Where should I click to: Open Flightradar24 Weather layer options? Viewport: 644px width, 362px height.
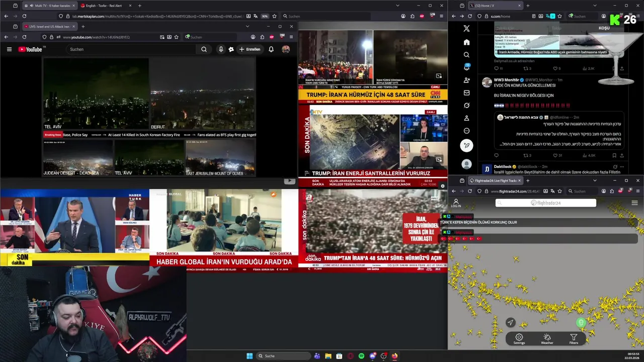click(547, 339)
